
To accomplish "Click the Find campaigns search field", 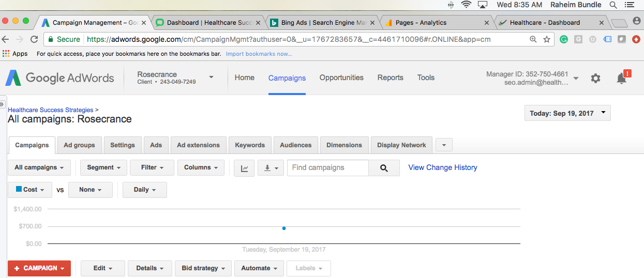I will (328, 168).
